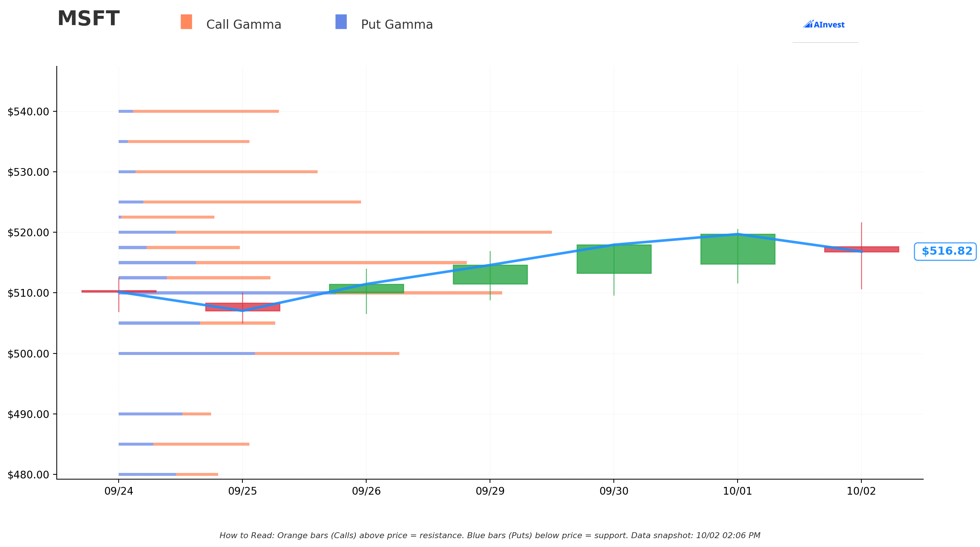
Task: Click the blue put gamma bar at $517.50
Action: [x=133, y=247]
